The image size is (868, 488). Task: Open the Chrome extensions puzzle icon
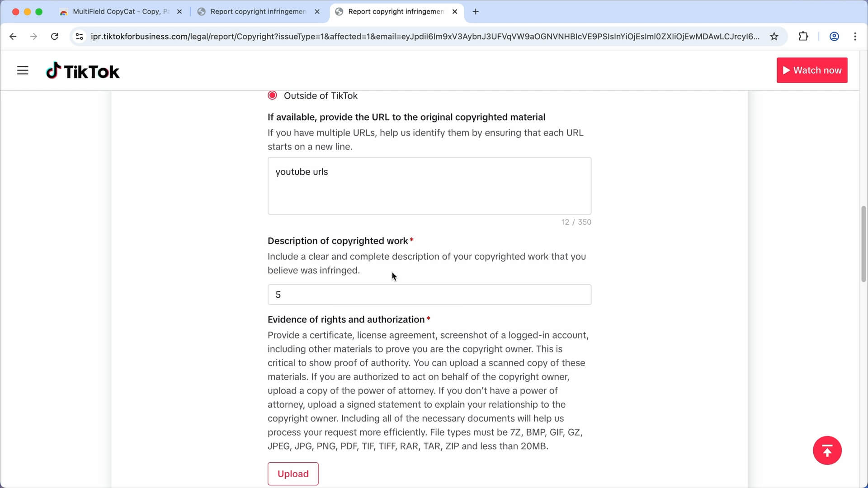point(803,37)
